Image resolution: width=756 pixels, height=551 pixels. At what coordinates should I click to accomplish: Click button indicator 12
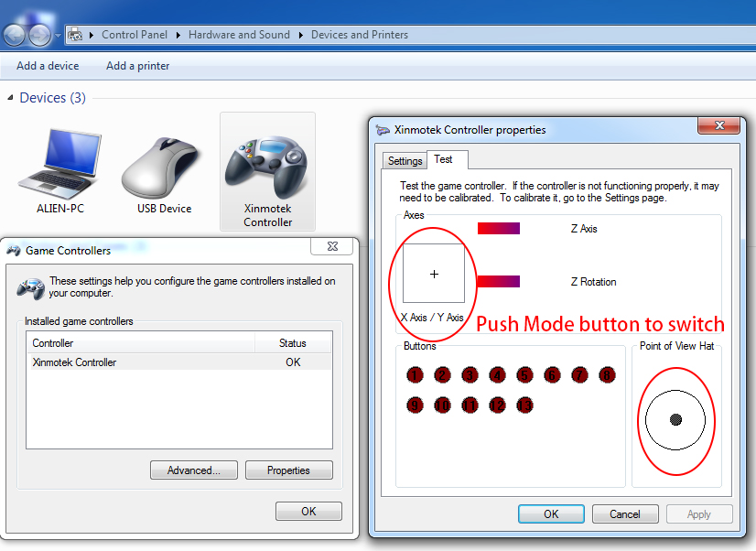[x=497, y=405]
